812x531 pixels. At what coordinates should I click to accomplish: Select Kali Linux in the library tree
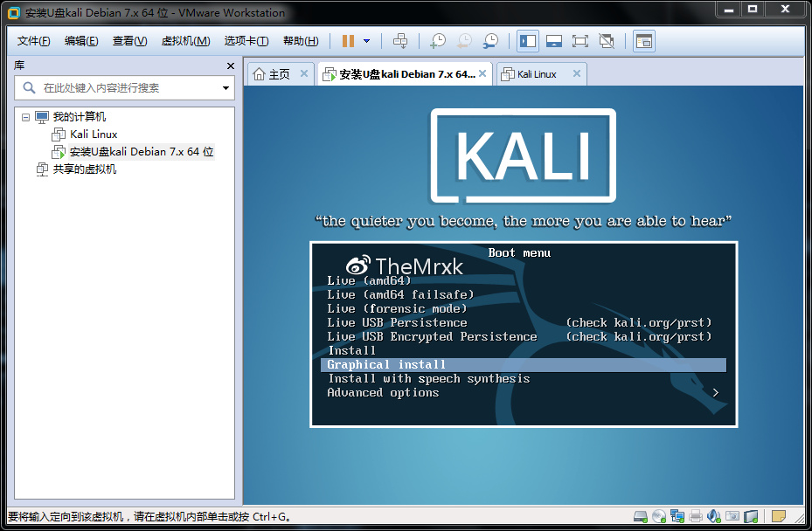point(94,134)
